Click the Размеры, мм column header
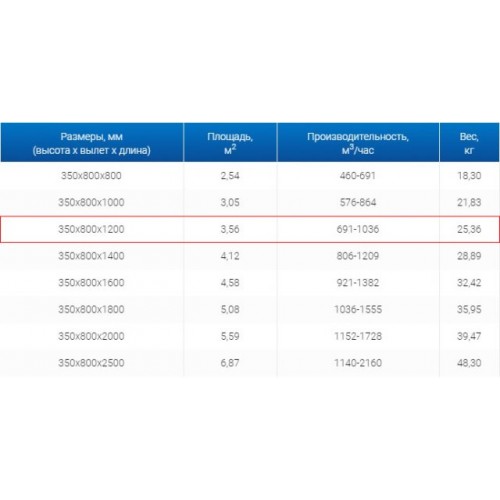The image size is (500, 500). (92, 143)
